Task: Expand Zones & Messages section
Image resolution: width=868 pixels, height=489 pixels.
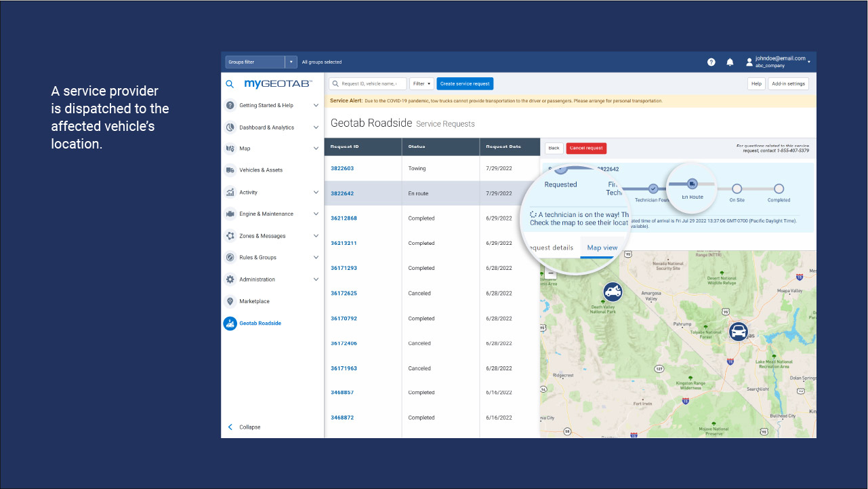Action: (x=316, y=235)
